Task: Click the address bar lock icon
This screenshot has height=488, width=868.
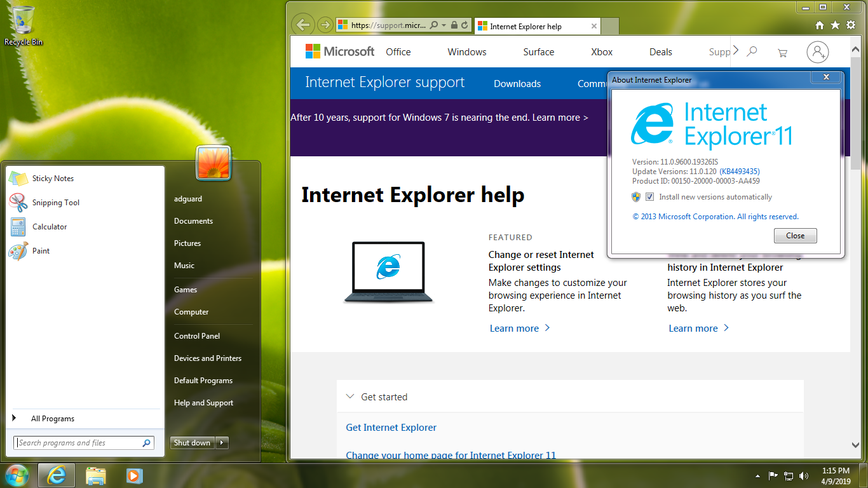Action: click(454, 25)
